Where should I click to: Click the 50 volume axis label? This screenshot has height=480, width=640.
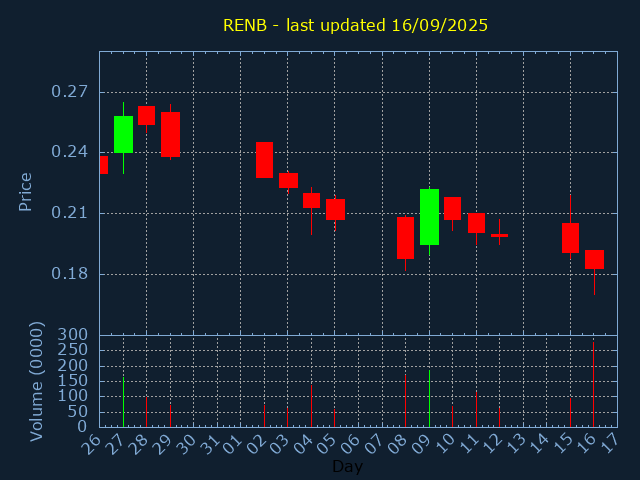78,411
